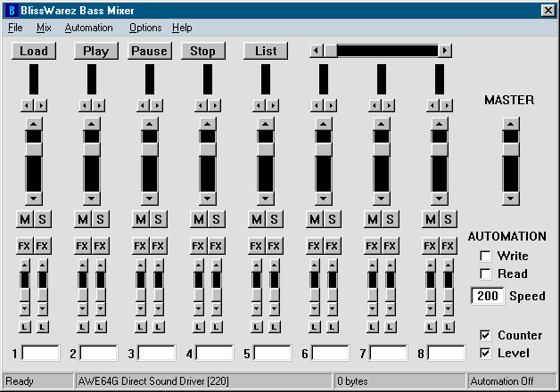
Task: Mute channel 6 with M button
Action: click(x=315, y=219)
